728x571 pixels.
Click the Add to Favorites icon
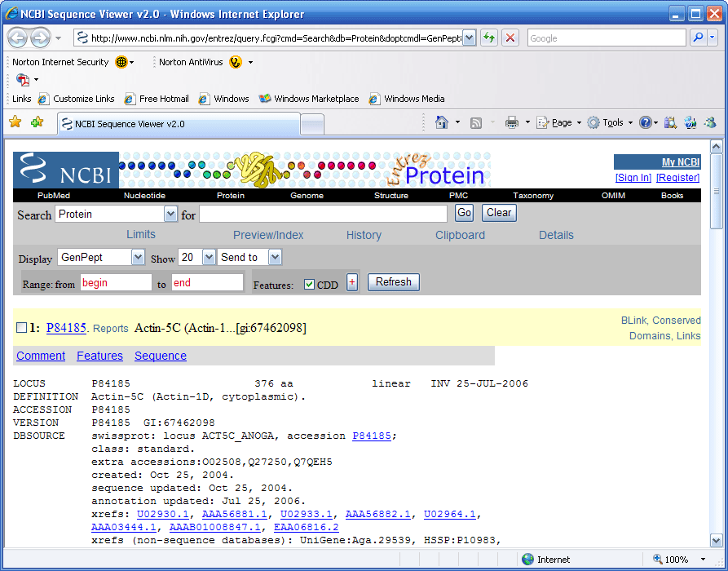38,122
